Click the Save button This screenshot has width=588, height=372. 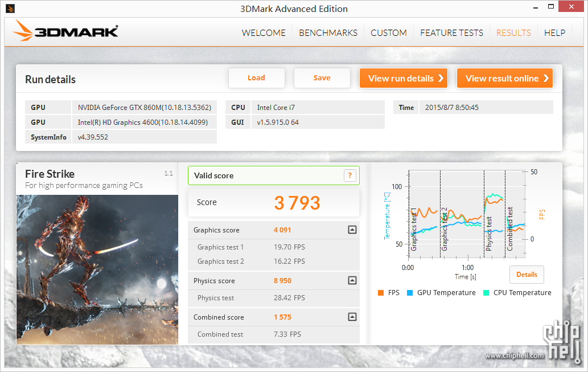pyautogui.click(x=322, y=77)
